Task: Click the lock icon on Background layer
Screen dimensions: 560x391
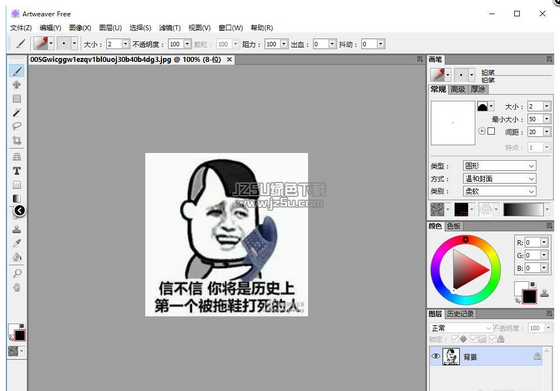Action: 537,356
